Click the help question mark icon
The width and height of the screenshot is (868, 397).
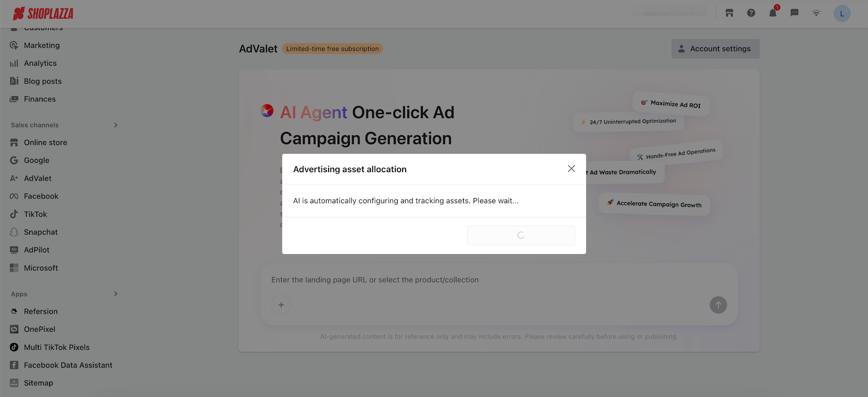tap(751, 13)
